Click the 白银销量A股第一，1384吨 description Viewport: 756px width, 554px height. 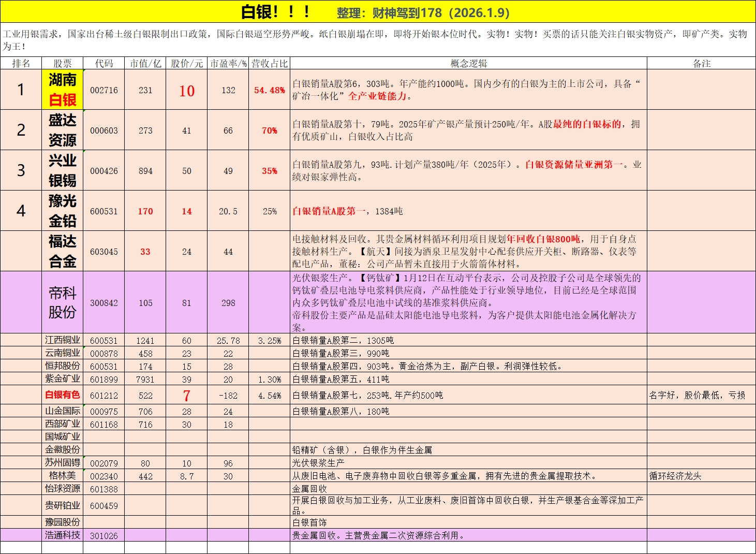coord(348,211)
